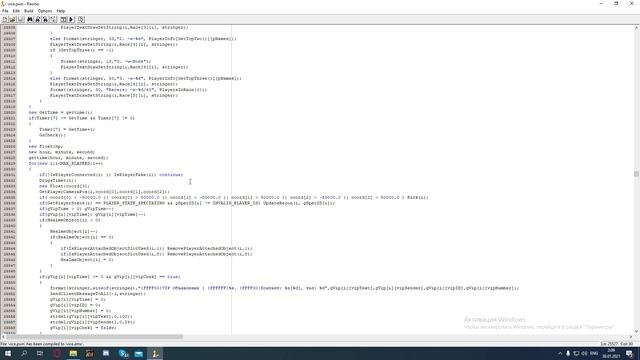640x360 pixels.
Task: Compile the script with the toolbar button
Action: coord(64,19)
